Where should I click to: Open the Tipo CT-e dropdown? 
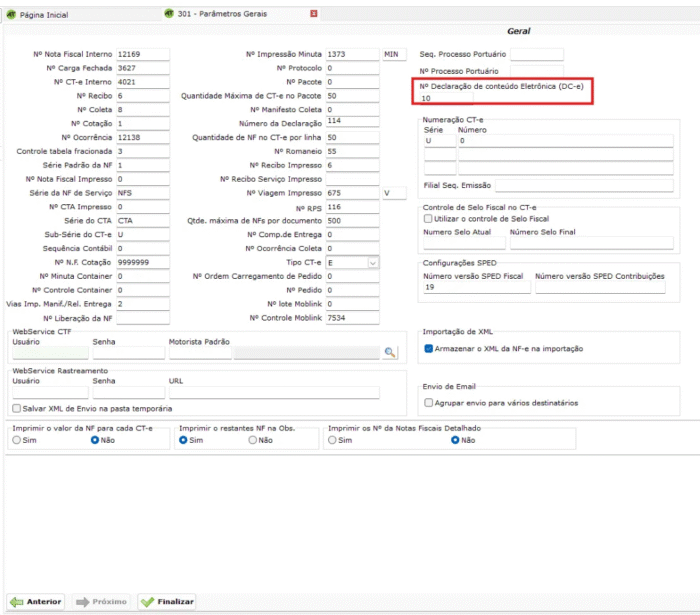coord(373,262)
